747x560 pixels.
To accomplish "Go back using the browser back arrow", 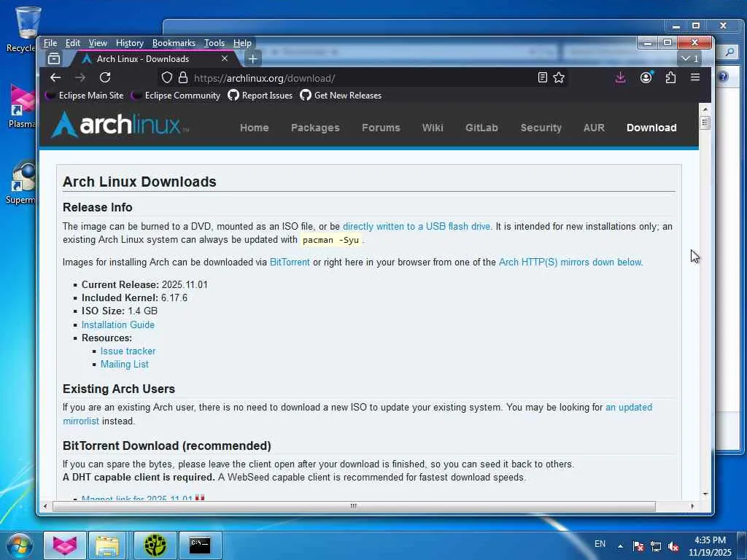I will point(55,77).
